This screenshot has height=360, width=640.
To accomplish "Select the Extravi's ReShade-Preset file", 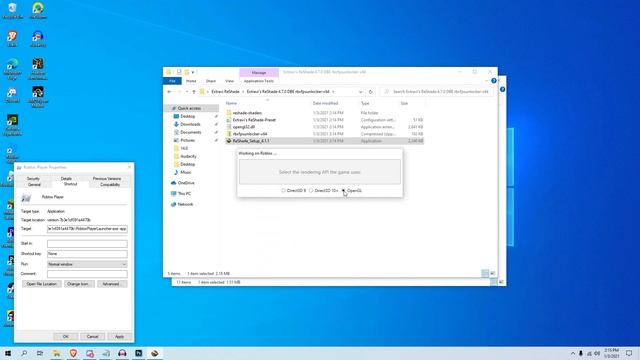I will click(x=254, y=120).
